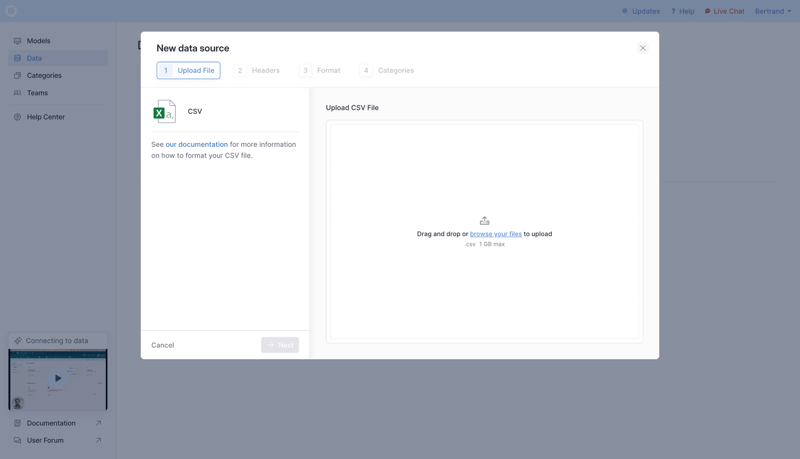Close the New data source dialog

tap(643, 48)
